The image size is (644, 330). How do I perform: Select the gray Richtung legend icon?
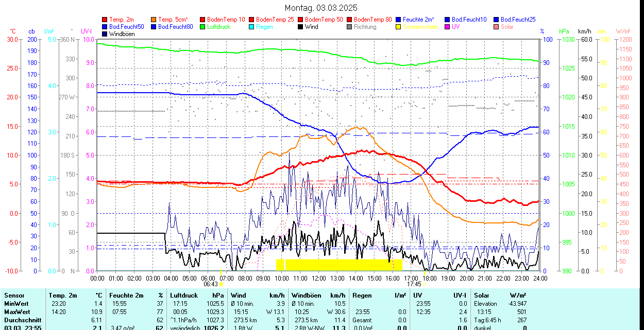pos(350,27)
